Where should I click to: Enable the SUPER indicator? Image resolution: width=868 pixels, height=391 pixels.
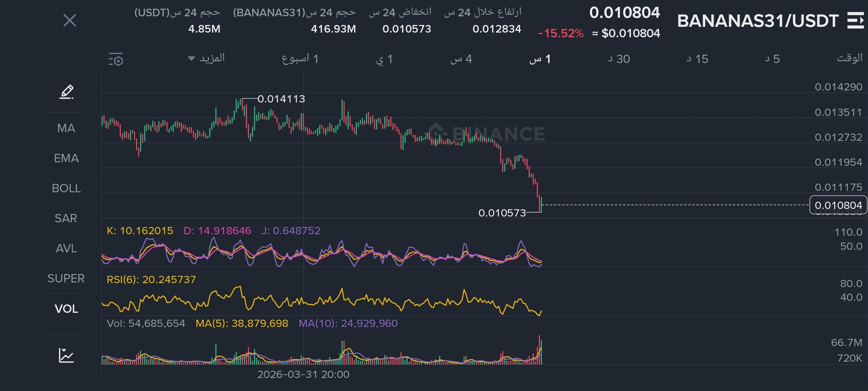point(66,278)
